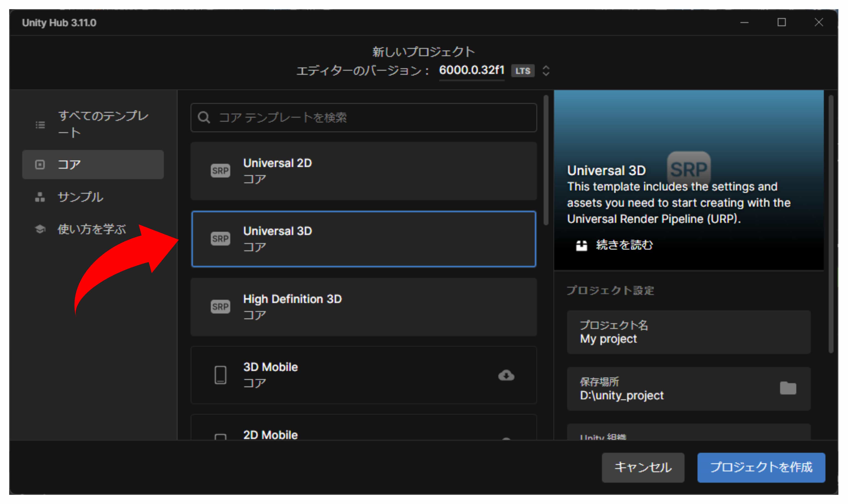848x504 pixels.
Task: Click the template list vertical scrollbar
Action: [546, 160]
